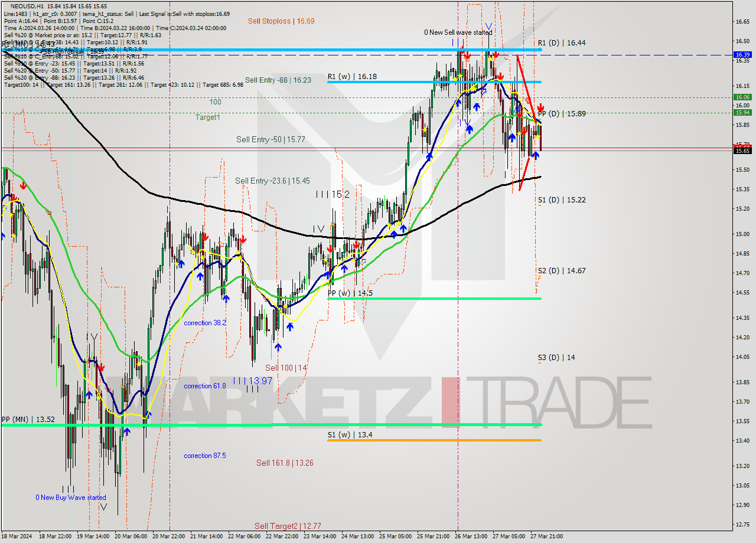Click the NEOUSD,H1 symbol header
Viewport: 756px width, 543px height.
point(27,5)
